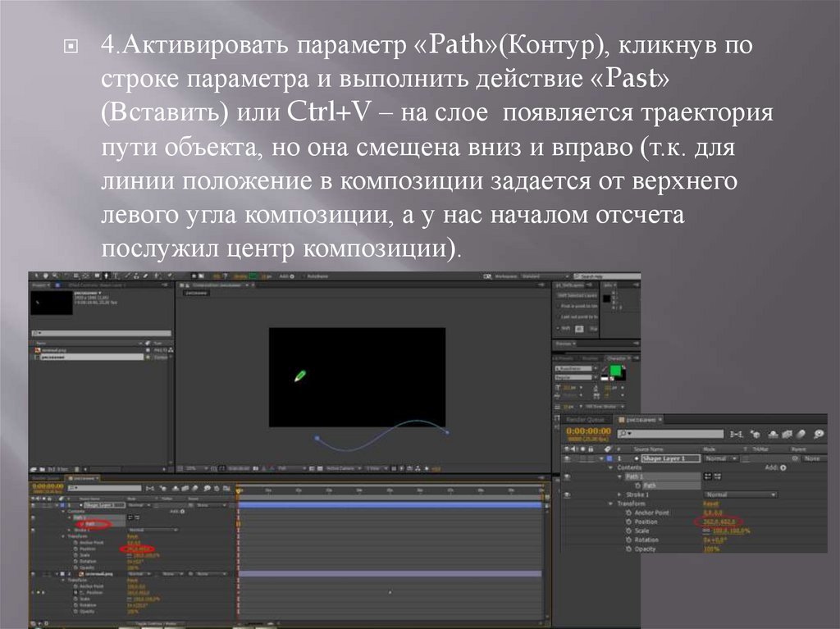The image size is (840, 629).
Task: Open Parent None dropdown in enlarged timeline
Action: click(x=815, y=458)
